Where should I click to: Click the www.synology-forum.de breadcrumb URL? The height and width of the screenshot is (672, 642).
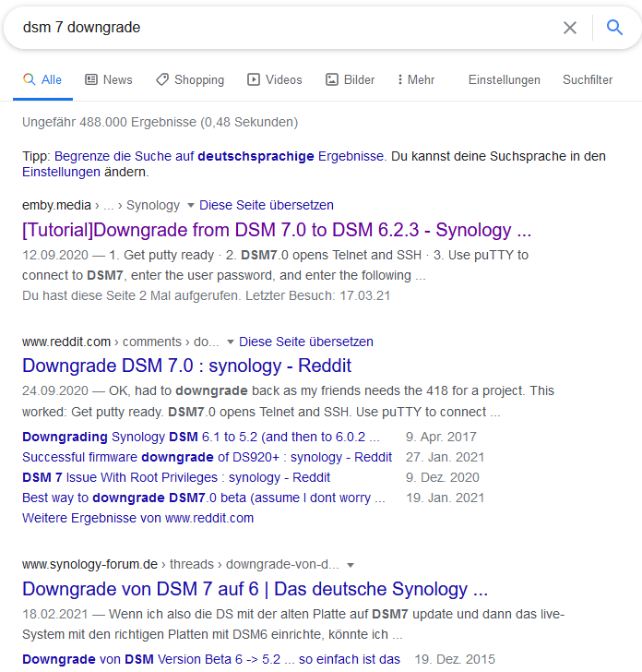coord(90,564)
